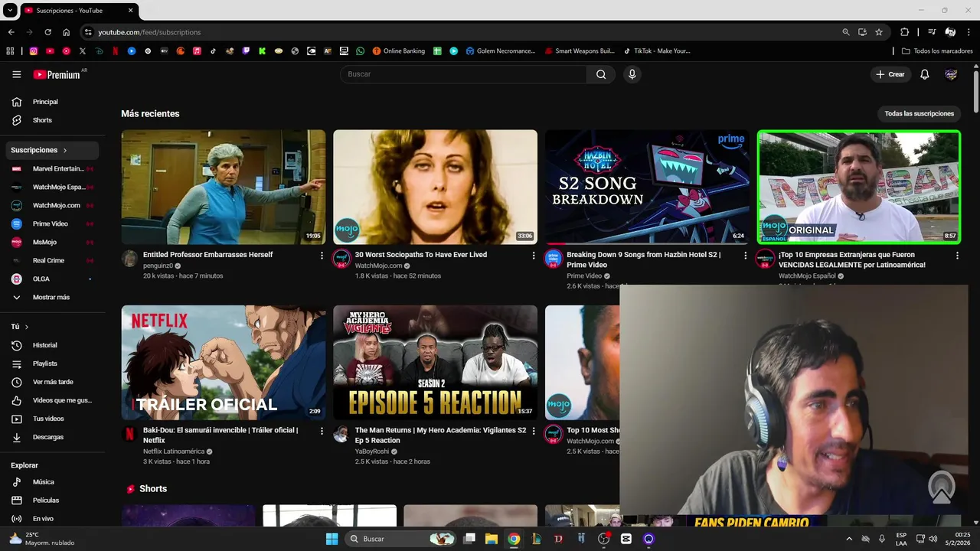Open the Windows Start menu
Screen dimensions: 980x551
pyautogui.click(x=332, y=539)
